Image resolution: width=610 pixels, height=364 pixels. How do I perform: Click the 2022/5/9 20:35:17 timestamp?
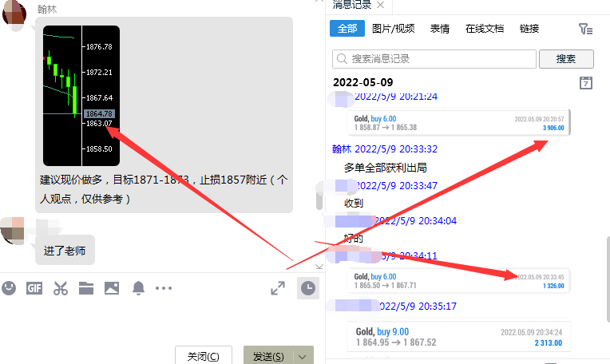pos(418,307)
